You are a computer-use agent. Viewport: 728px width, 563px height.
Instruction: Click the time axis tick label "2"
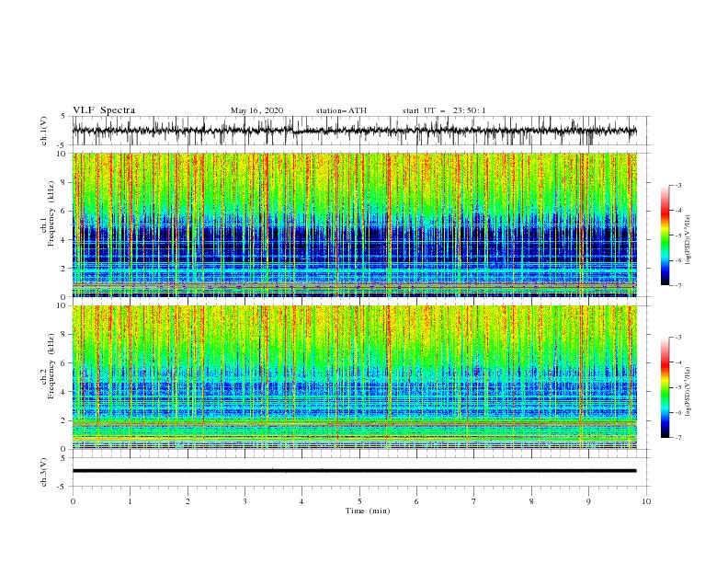[188, 501]
